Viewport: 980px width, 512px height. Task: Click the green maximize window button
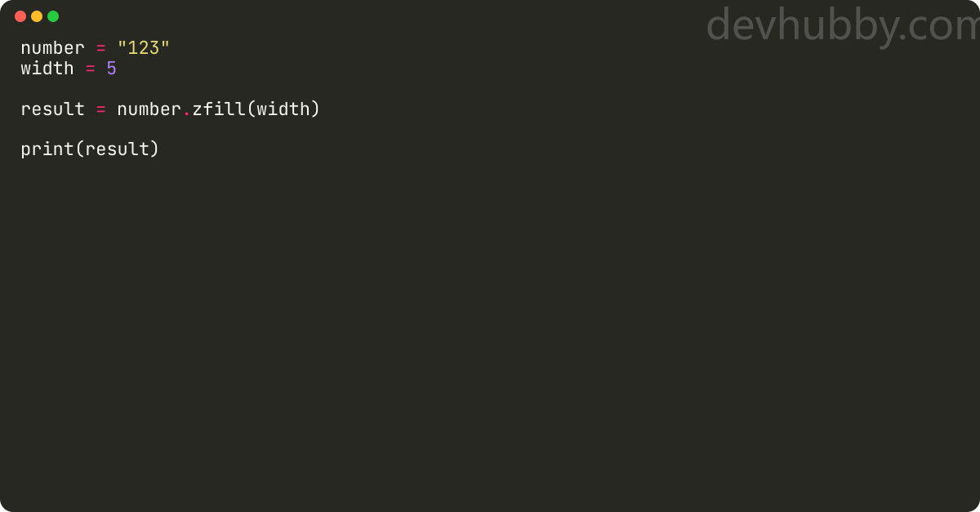point(53,16)
